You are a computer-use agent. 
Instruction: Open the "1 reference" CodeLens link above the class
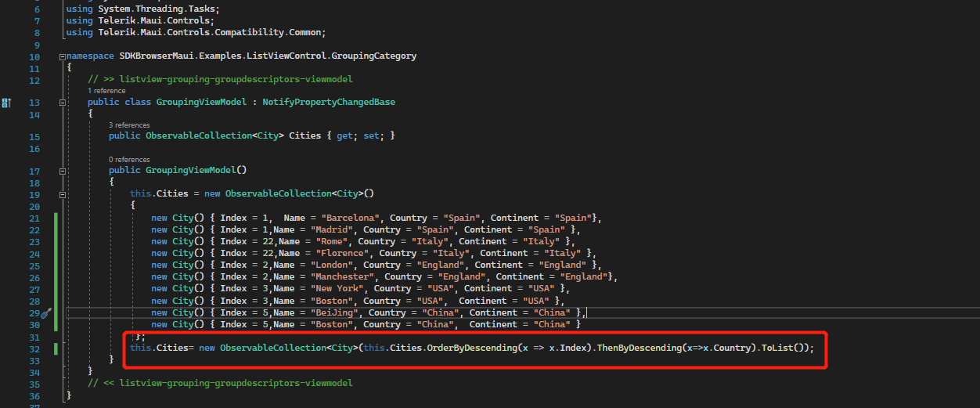tap(106, 91)
